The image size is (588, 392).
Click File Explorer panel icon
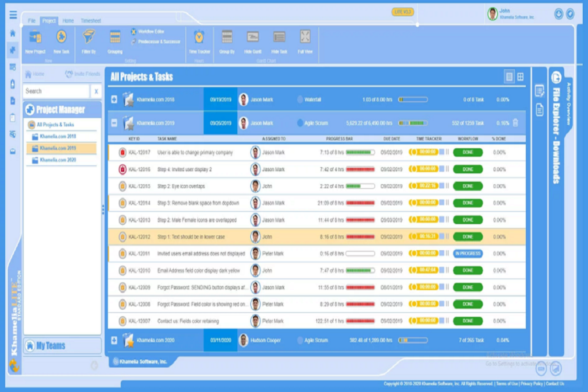[x=556, y=78]
